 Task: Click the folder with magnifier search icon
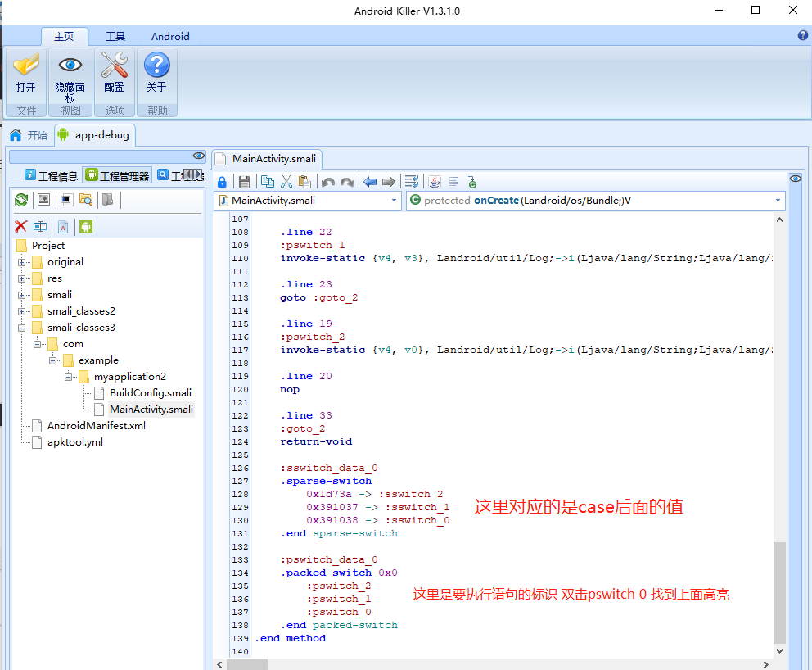tap(86, 200)
